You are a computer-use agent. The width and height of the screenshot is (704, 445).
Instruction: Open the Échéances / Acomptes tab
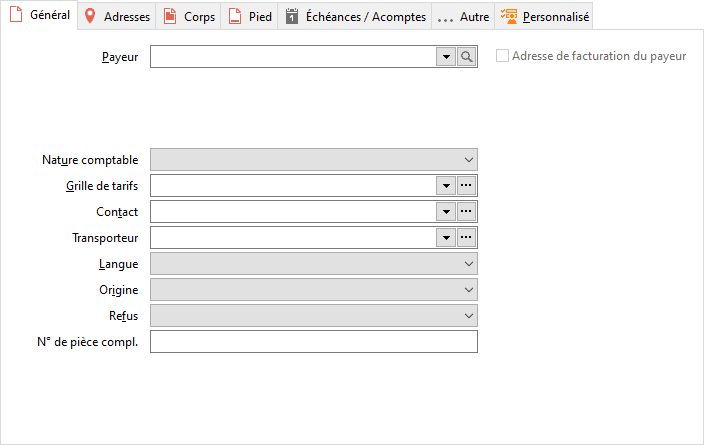355,17
